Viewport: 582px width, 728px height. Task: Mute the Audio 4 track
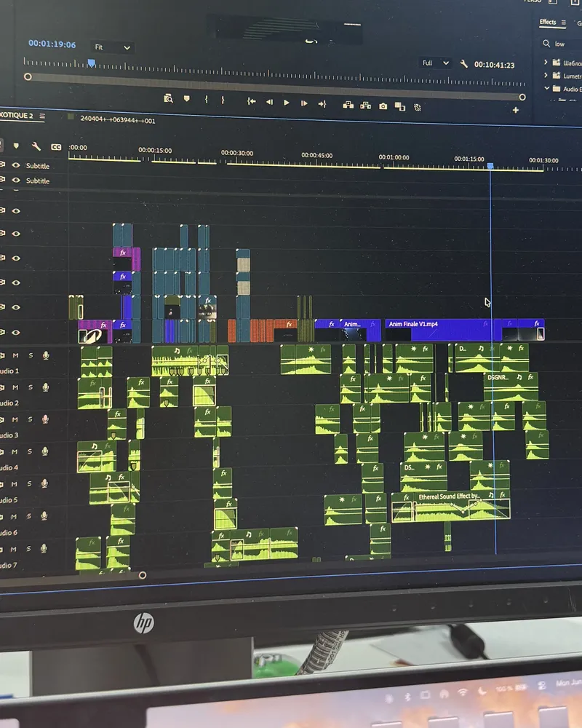[15, 452]
